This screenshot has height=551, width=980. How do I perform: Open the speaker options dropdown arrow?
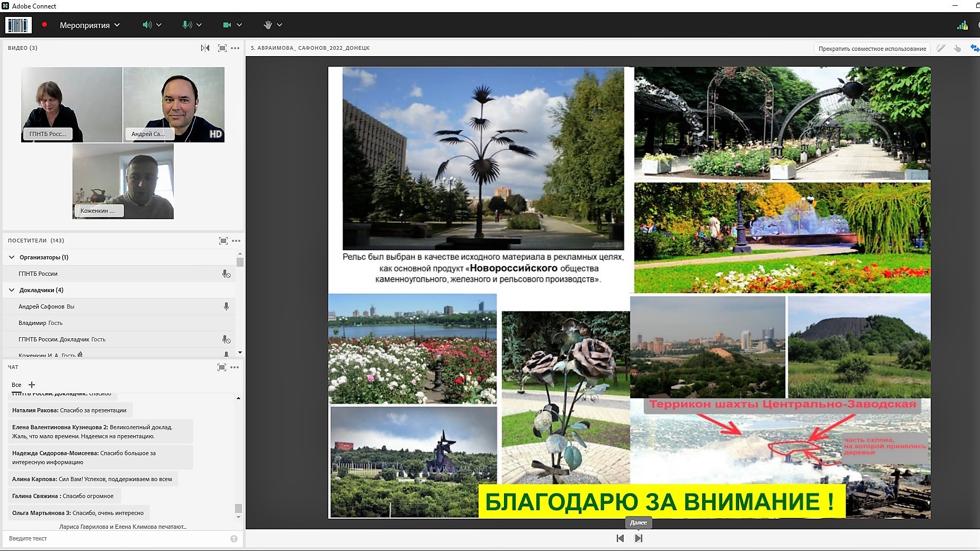pos(159,25)
